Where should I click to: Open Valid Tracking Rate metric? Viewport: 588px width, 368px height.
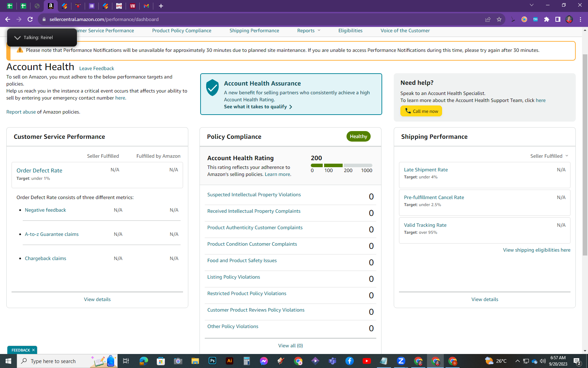pos(425,225)
